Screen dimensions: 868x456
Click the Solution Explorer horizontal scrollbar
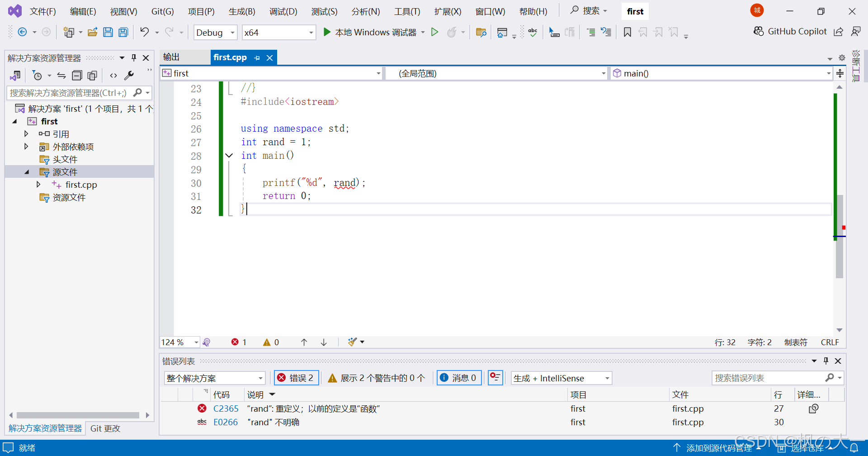click(78, 415)
